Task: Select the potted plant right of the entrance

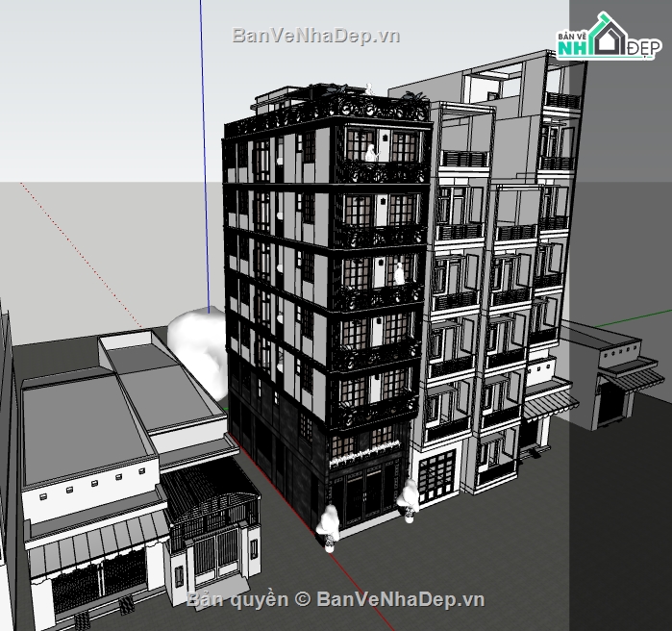Action: [407, 498]
